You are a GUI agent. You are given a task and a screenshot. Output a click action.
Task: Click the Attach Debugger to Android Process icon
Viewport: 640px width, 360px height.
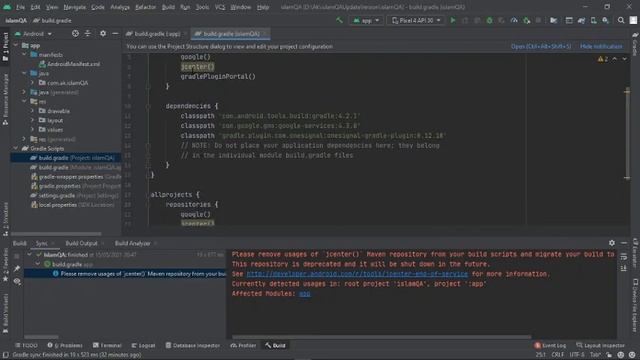pyautogui.click(x=527, y=20)
